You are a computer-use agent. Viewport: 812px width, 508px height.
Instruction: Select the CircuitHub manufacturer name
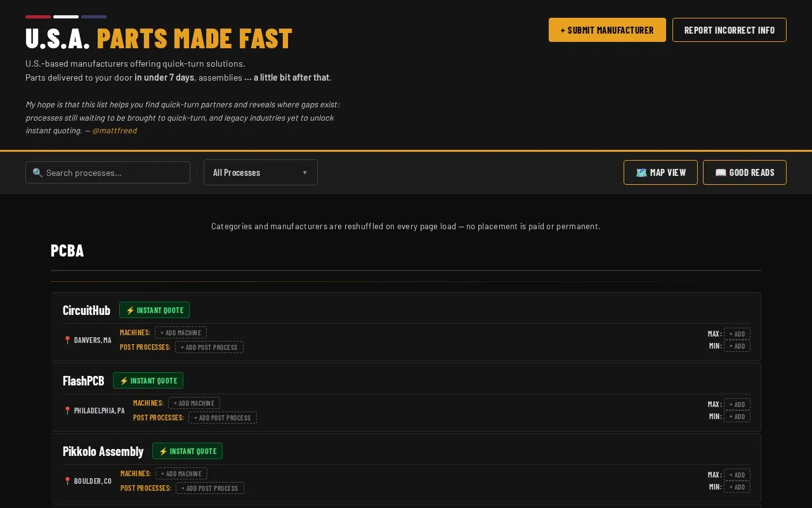click(x=86, y=311)
